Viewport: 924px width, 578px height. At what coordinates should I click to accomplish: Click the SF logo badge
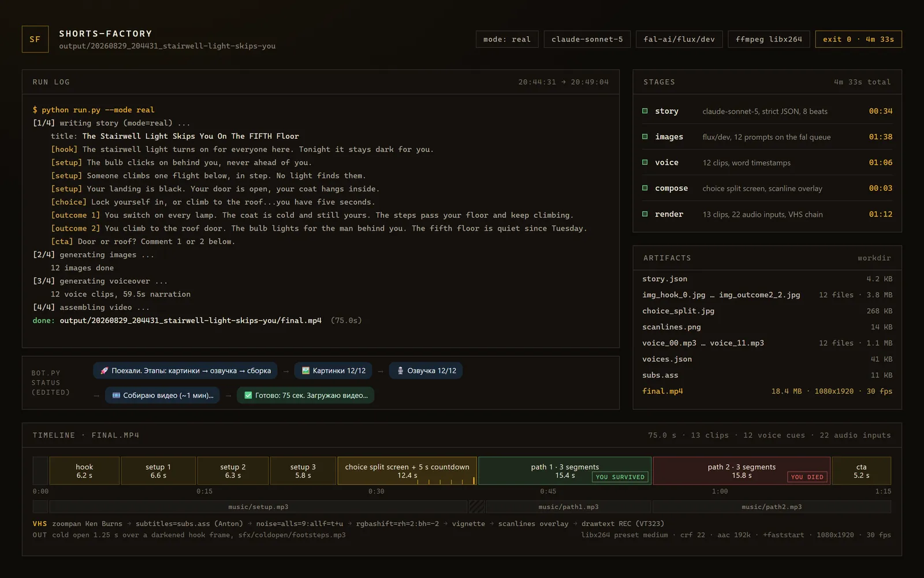tap(35, 39)
